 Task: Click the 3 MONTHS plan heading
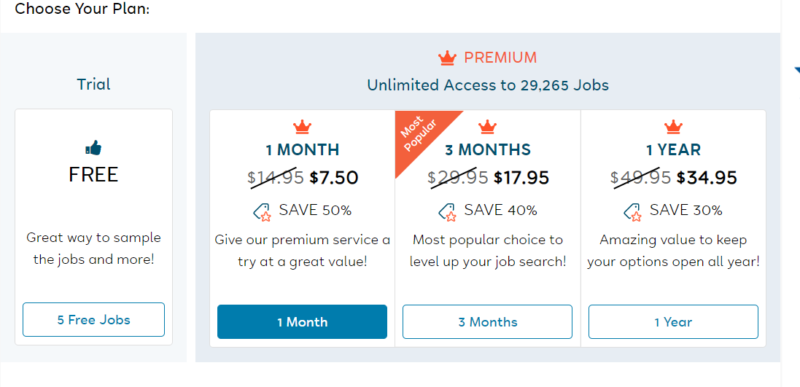click(x=488, y=150)
